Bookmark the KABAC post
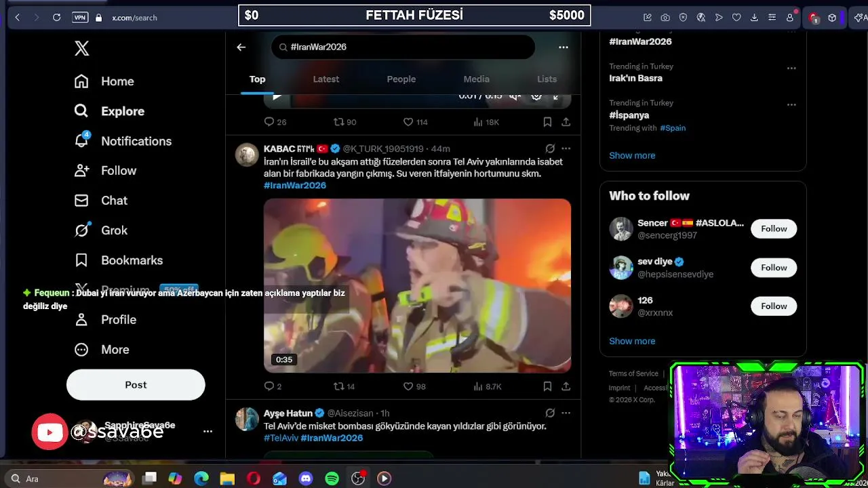The height and width of the screenshot is (488, 868). point(547,386)
